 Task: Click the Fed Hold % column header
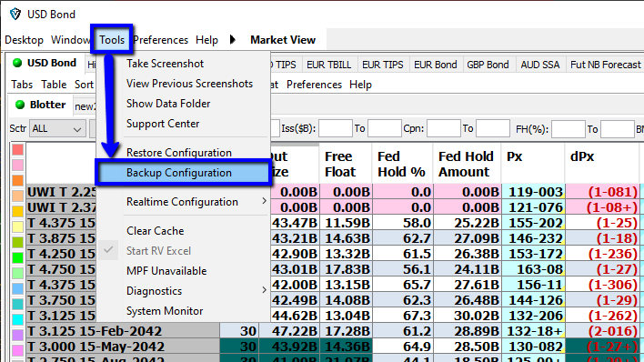pyautogui.click(x=401, y=164)
